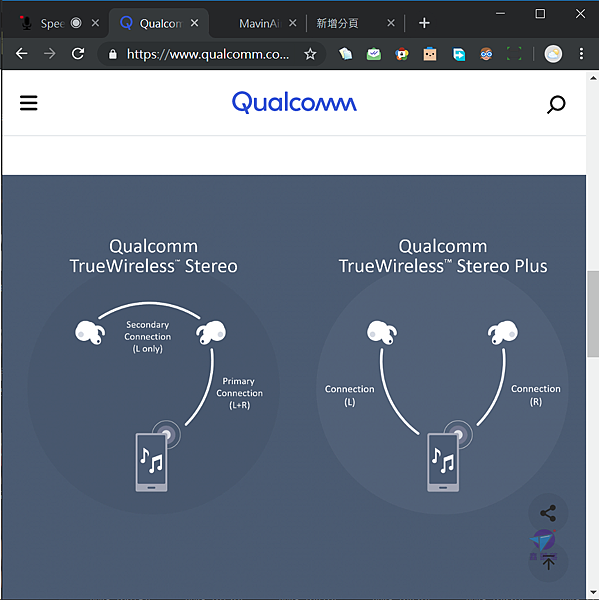Viewport: 599px width, 600px height.
Task: Focus the URL address bar text
Action: 208,54
